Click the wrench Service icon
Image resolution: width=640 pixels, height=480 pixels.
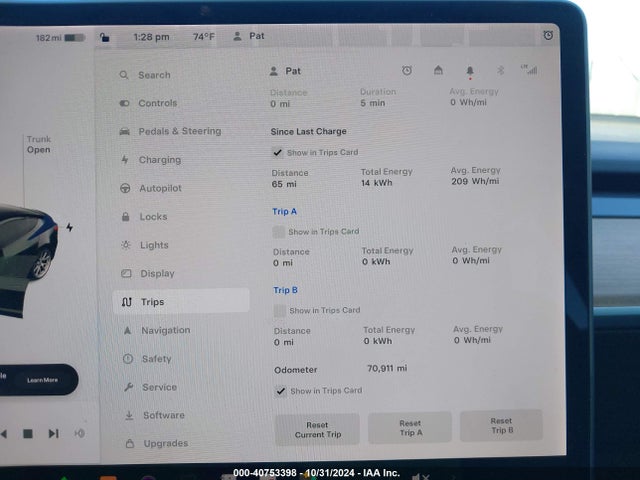pos(129,387)
